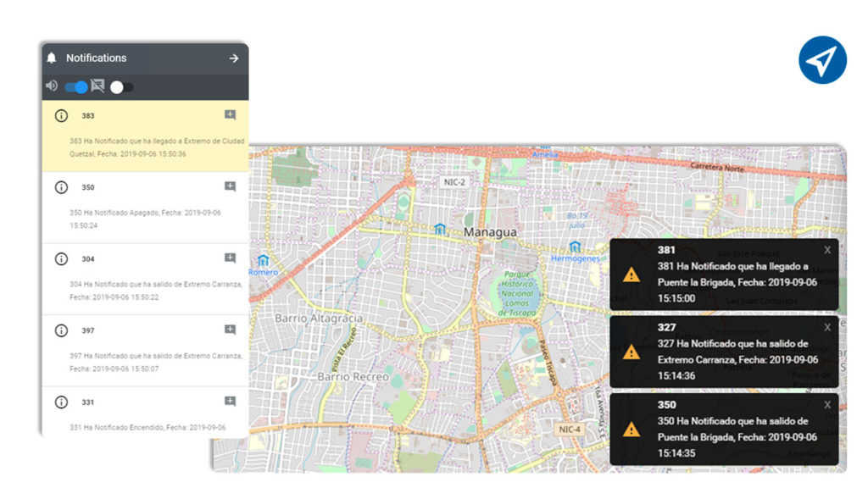Click the Parque Histórico Nacional Lomas de Tiscapa label
This screenshot has height=488, width=868.
coord(516,294)
